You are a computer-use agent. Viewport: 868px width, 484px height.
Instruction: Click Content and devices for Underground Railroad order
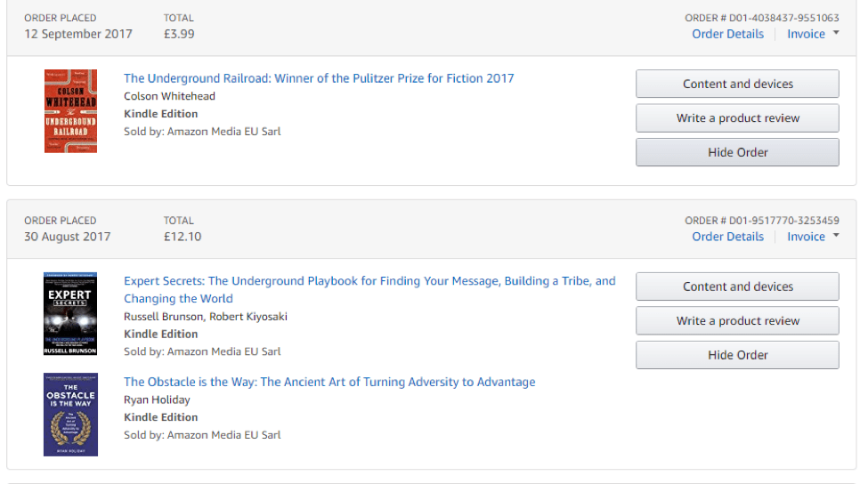[x=737, y=84]
